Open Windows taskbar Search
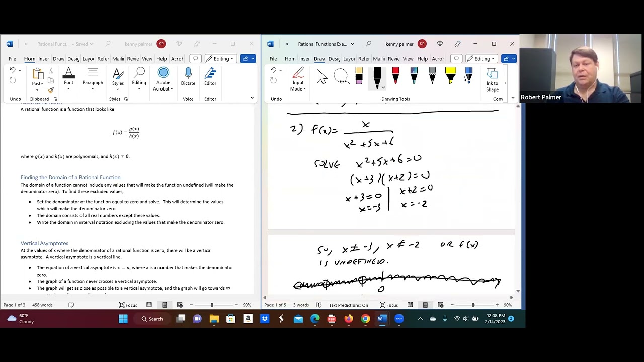The image size is (644, 362). (152, 319)
